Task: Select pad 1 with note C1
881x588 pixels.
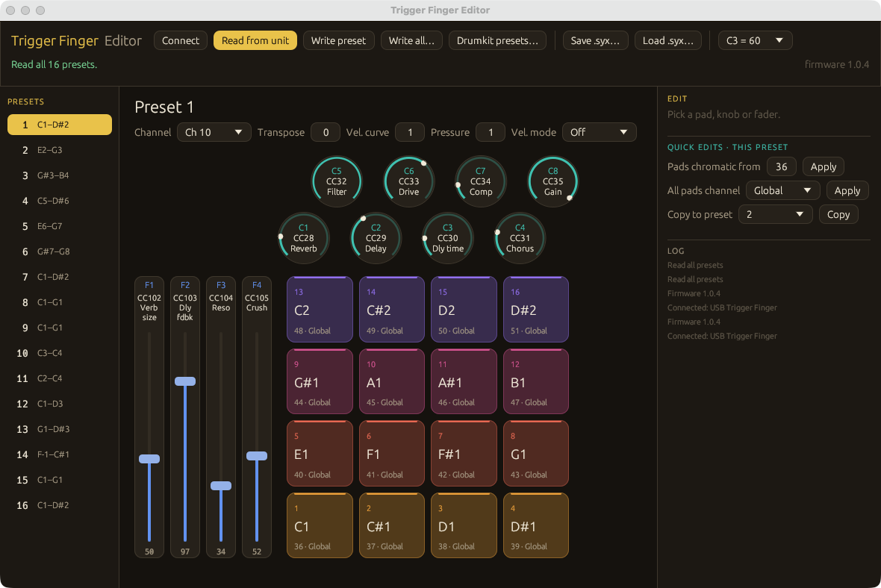Action: [320, 525]
